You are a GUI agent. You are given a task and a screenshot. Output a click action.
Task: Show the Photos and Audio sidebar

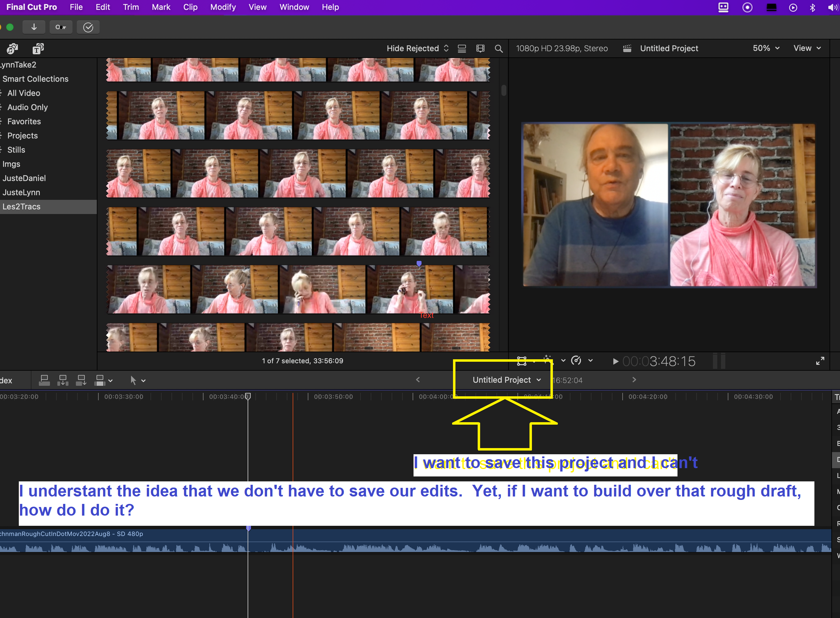[12, 49]
